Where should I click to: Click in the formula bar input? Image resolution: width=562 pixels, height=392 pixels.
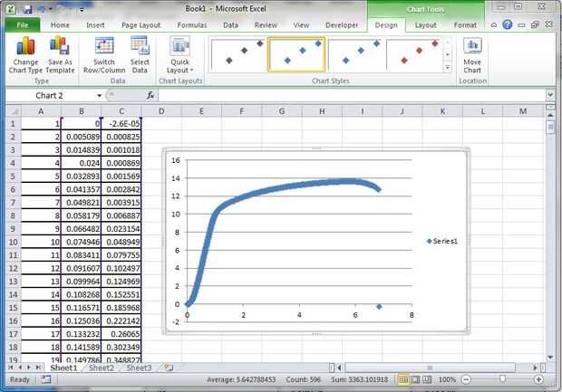click(352, 96)
